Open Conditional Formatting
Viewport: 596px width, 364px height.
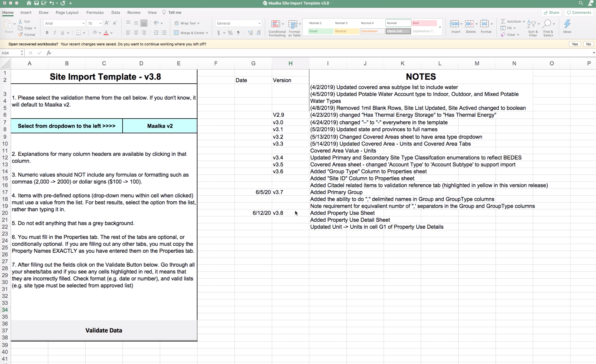coord(277,28)
